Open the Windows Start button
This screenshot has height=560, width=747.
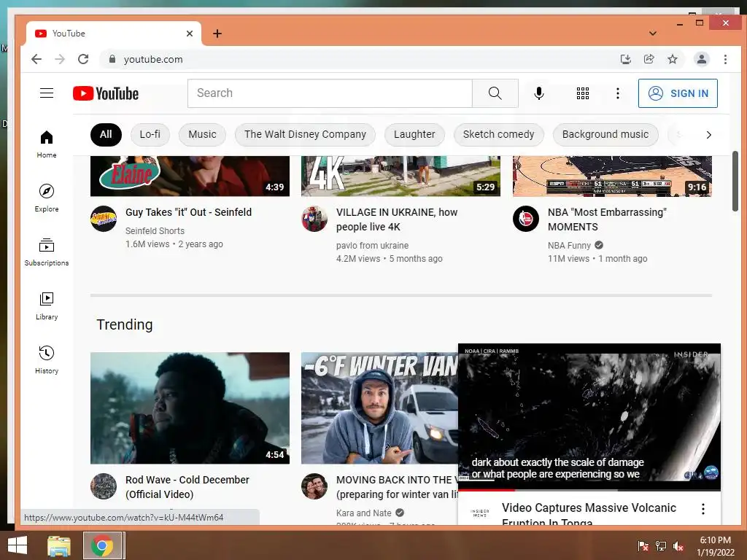click(18, 545)
